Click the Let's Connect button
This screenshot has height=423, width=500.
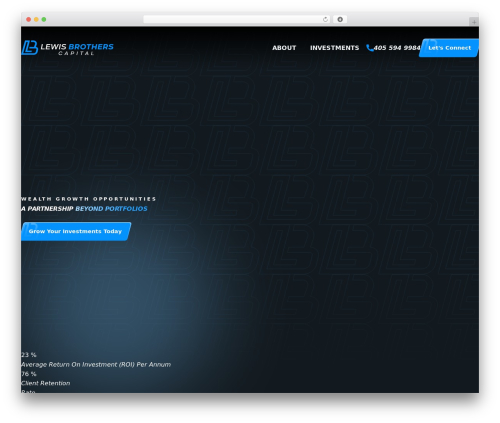coord(449,48)
